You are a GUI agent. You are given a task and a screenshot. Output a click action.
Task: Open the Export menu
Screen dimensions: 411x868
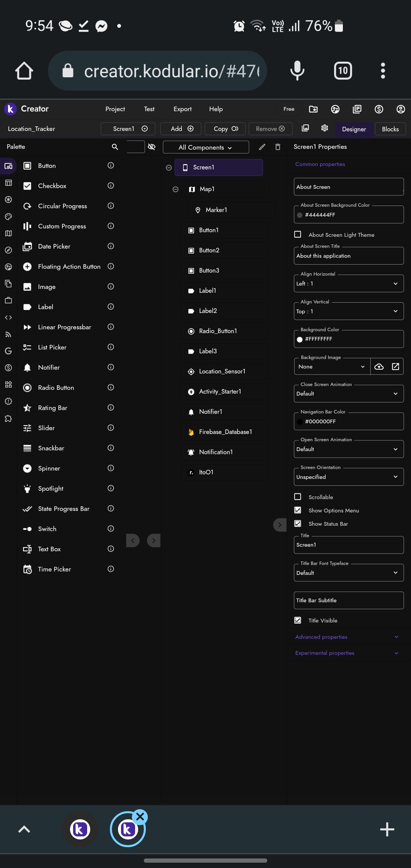tap(182, 109)
